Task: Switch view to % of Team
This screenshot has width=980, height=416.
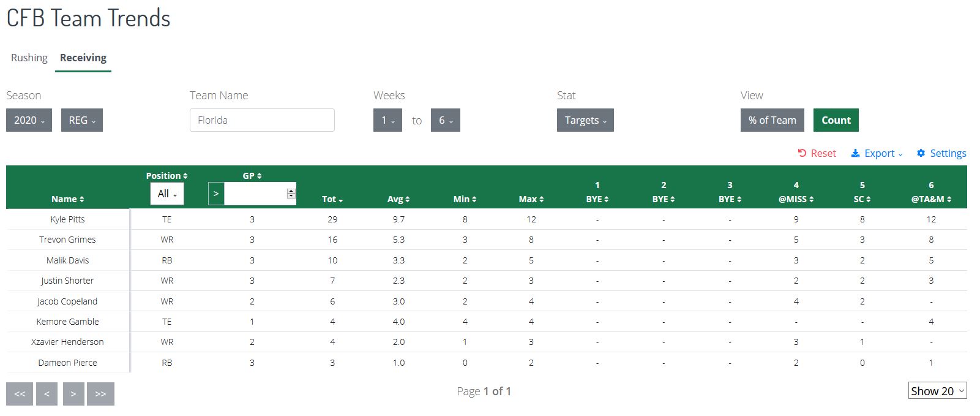Action: [772, 120]
